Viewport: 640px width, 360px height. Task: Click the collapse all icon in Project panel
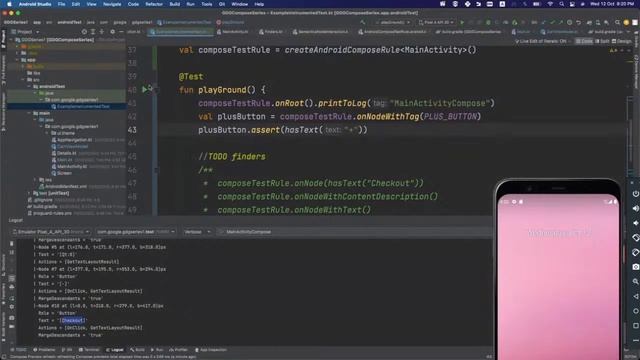102,32
